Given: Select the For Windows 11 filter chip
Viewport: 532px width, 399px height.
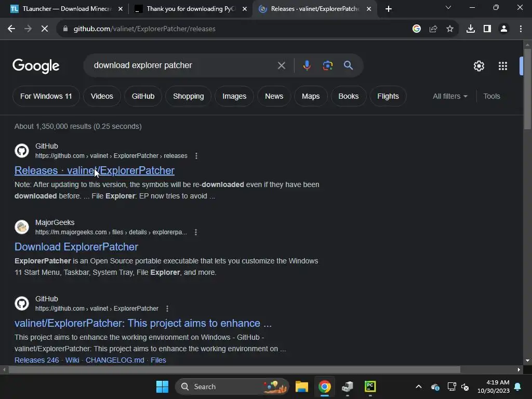Looking at the screenshot, I should coord(46,96).
